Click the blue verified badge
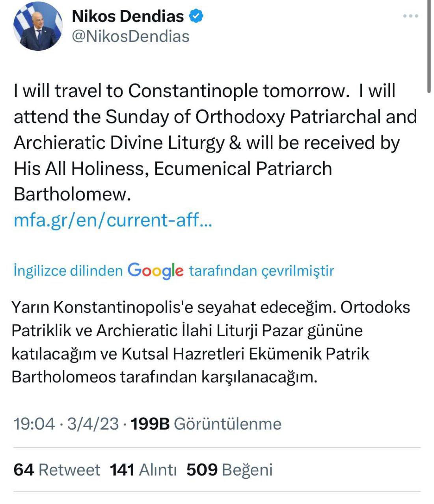 tap(196, 16)
